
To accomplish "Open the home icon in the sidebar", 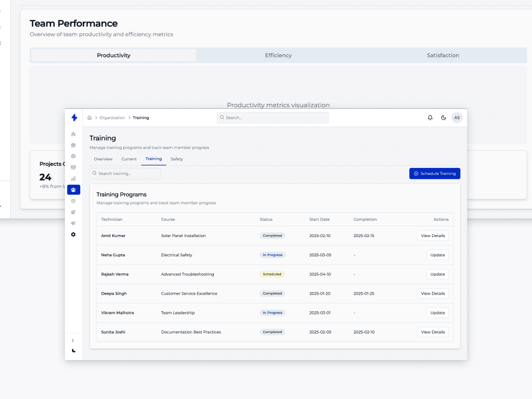I will pyautogui.click(x=73, y=134).
